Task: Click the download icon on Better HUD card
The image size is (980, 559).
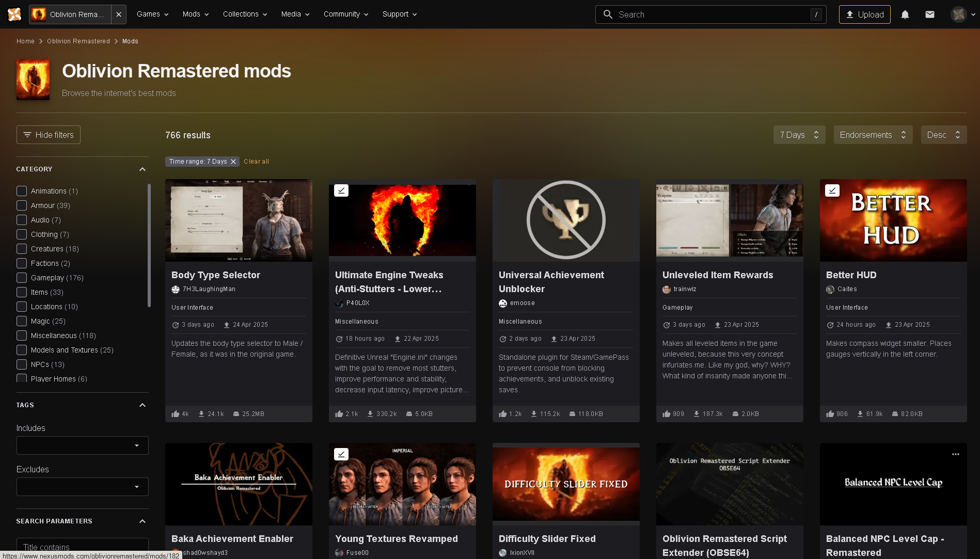Action: tap(860, 414)
